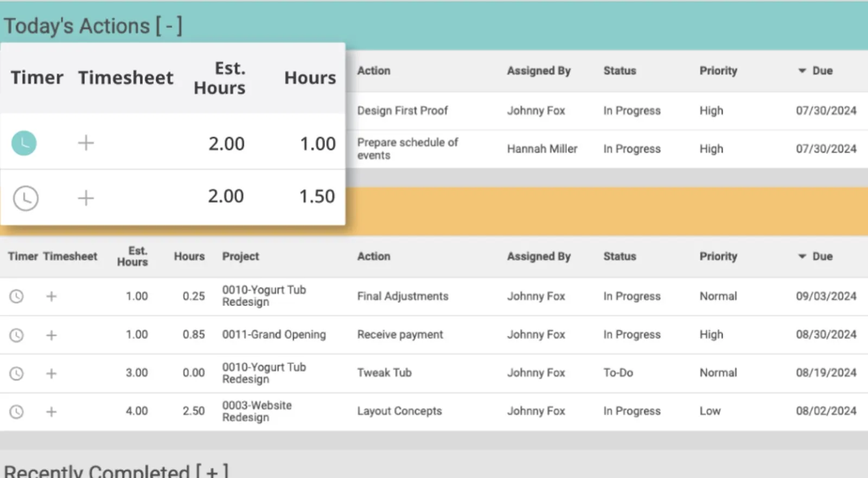The width and height of the screenshot is (868, 478).
Task: Click Status header in lower table
Action: coord(620,256)
